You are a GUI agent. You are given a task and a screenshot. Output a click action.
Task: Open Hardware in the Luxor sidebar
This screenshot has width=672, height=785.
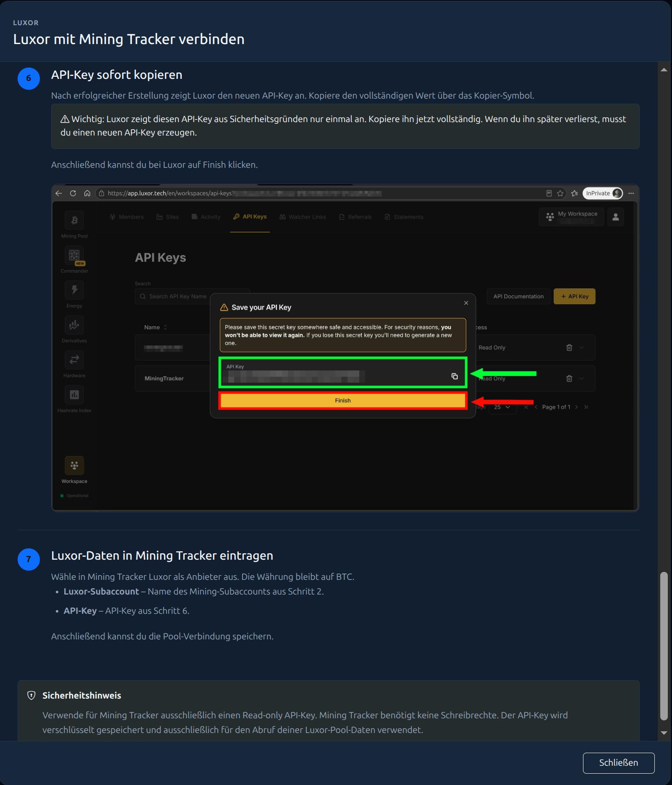point(74,364)
